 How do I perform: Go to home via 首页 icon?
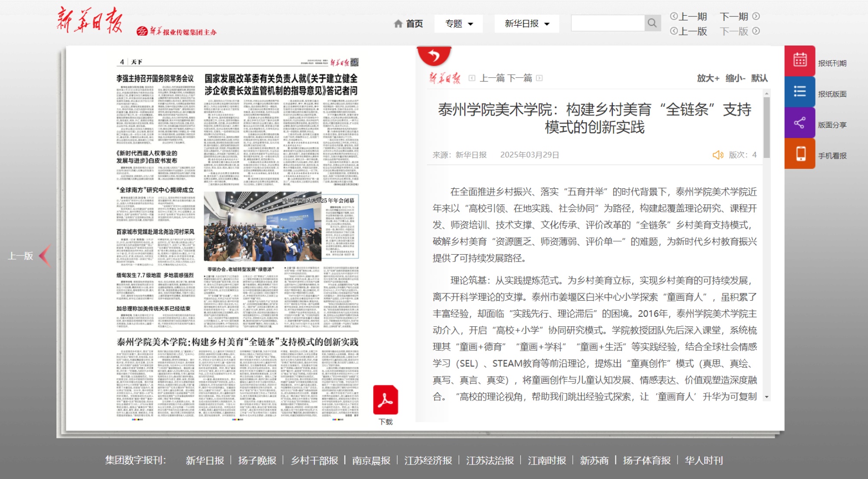[408, 24]
